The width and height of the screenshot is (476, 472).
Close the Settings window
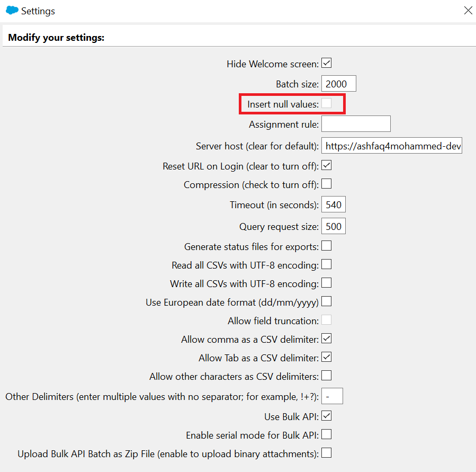tap(468, 10)
